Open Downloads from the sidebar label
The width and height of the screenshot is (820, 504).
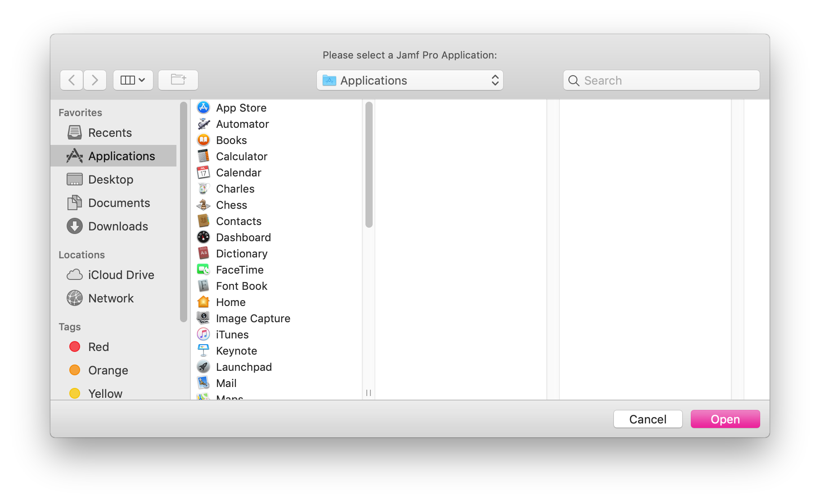(118, 226)
